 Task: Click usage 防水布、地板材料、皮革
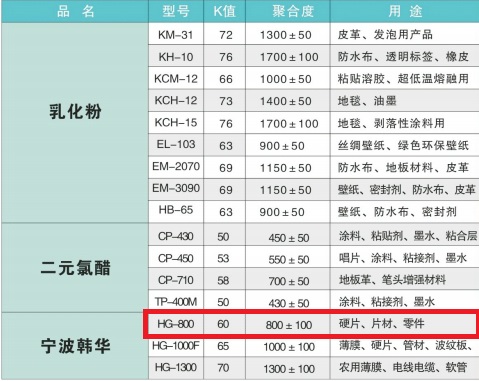[x=403, y=167]
